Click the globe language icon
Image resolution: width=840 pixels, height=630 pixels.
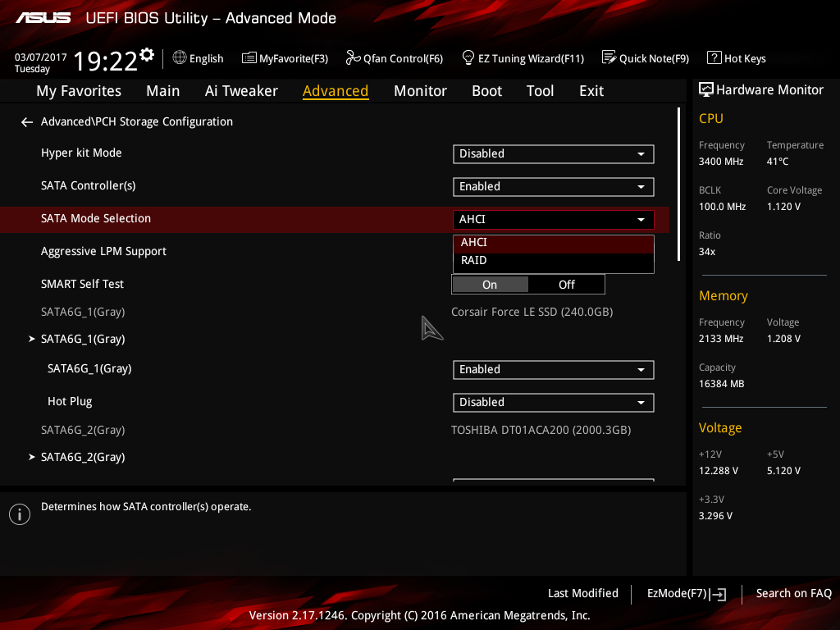[x=180, y=57]
